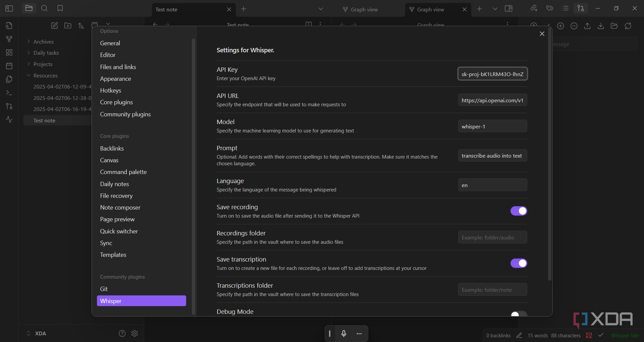Click the Transcriptions folder input field
The width and height of the screenshot is (644, 342).
coord(492,290)
